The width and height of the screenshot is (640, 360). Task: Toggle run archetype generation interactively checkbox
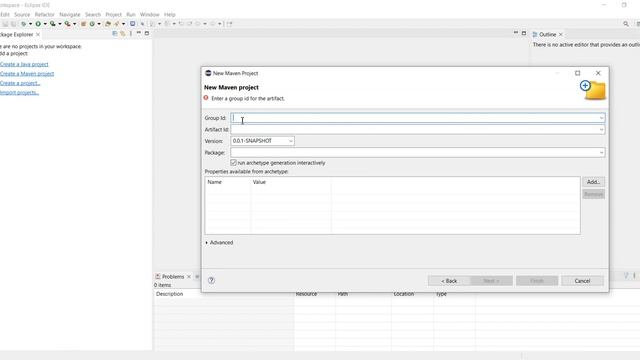(x=233, y=163)
